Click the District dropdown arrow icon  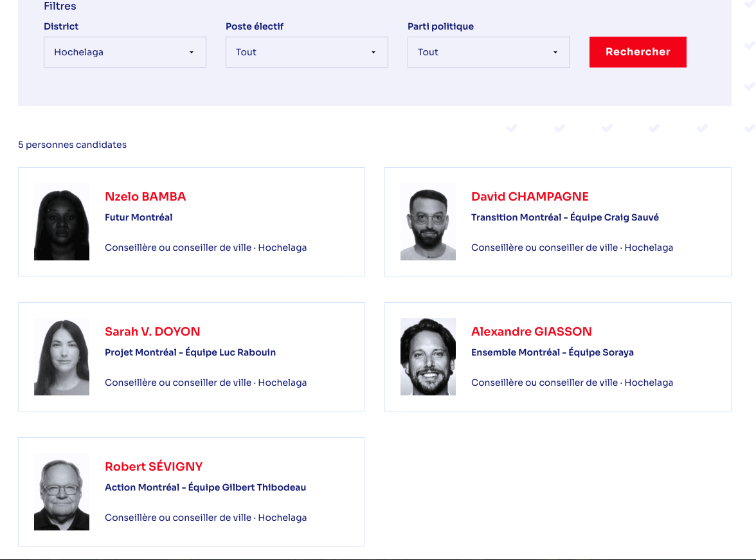[192, 53]
